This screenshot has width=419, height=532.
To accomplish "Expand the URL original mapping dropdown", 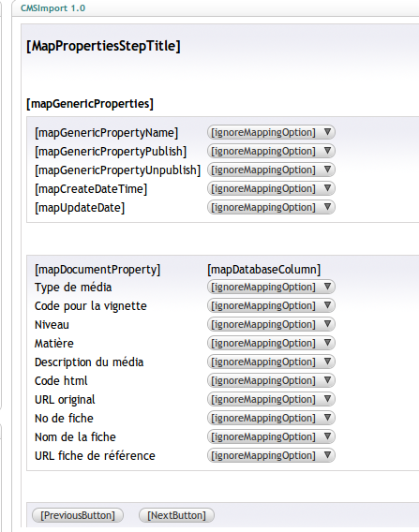I will coord(271,399).
